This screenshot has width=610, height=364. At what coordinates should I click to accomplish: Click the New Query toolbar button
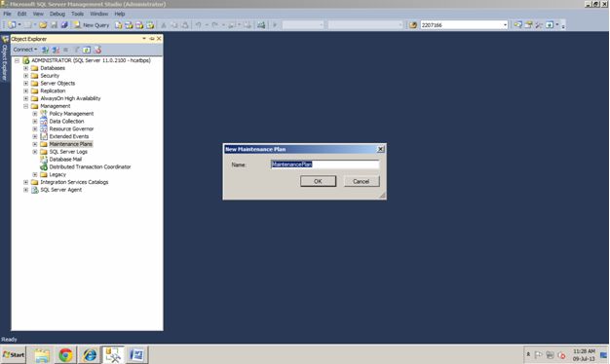[x=92, y=25]
